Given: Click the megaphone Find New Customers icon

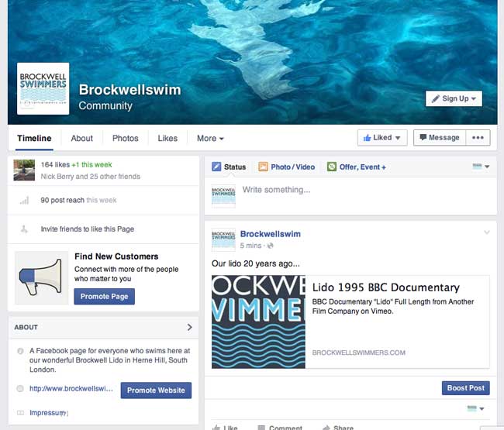Looking at the screenshot, I should (x=41, y=278).
